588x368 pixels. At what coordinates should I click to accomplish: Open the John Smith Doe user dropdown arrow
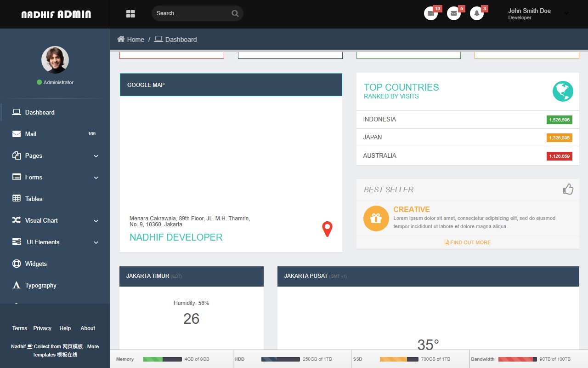(x=566, y=13)
